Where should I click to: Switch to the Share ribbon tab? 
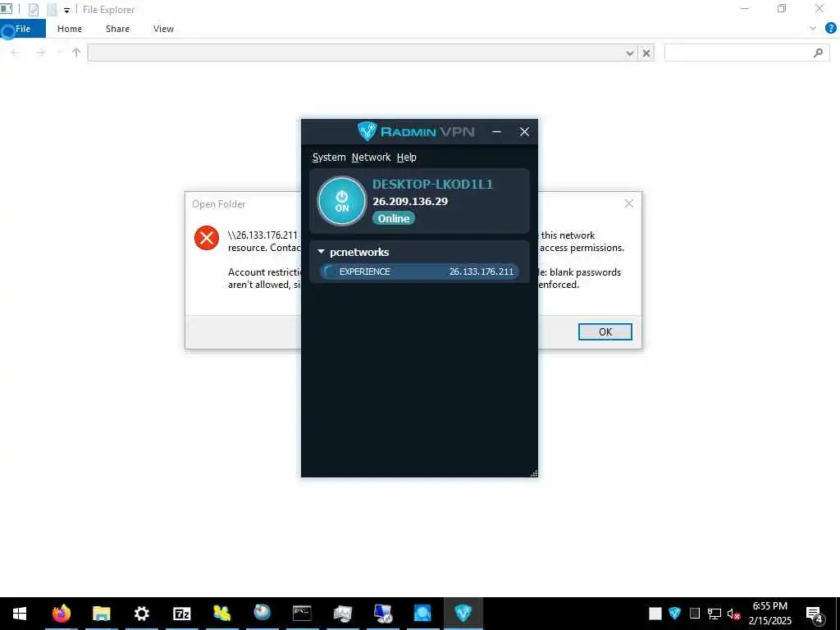pyautogui.click(x=117, y=29)
